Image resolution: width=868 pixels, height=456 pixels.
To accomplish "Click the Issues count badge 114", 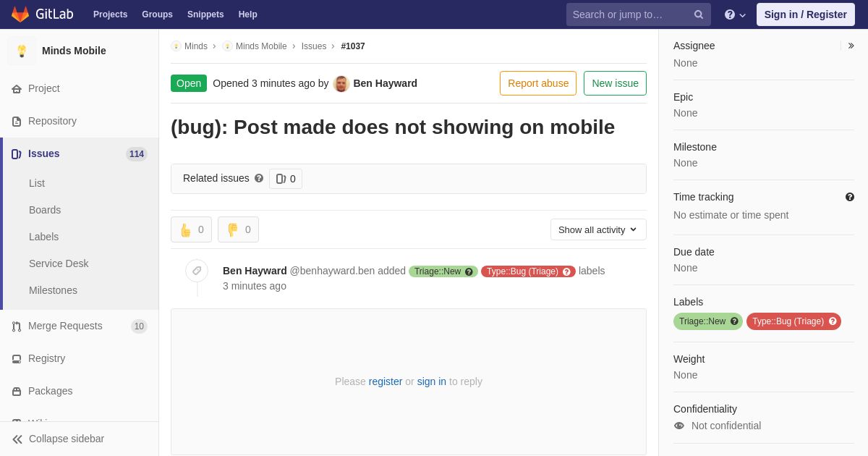I will click(x=137, y=154).
